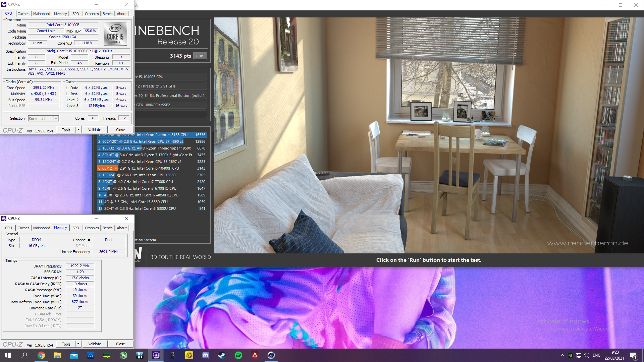Select the Ryzen Threadripper 1950X ranking row

[152, 148]
